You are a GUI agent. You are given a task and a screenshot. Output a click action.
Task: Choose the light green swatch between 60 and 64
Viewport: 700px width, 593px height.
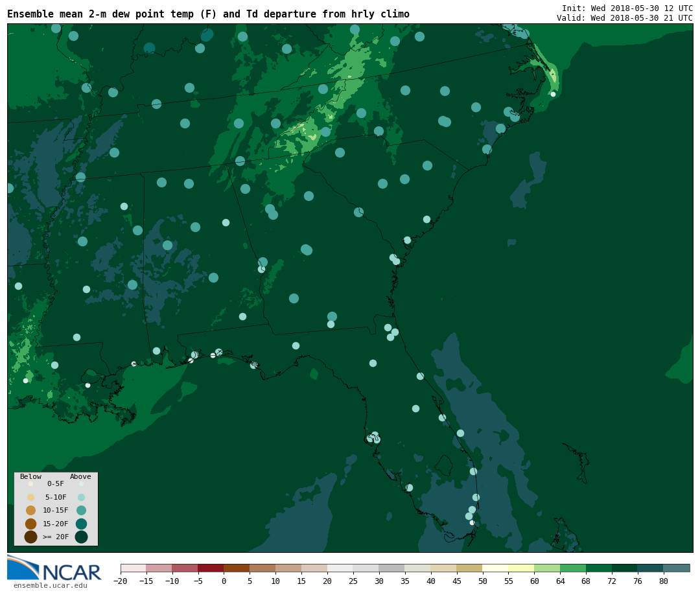click(547, 568)
